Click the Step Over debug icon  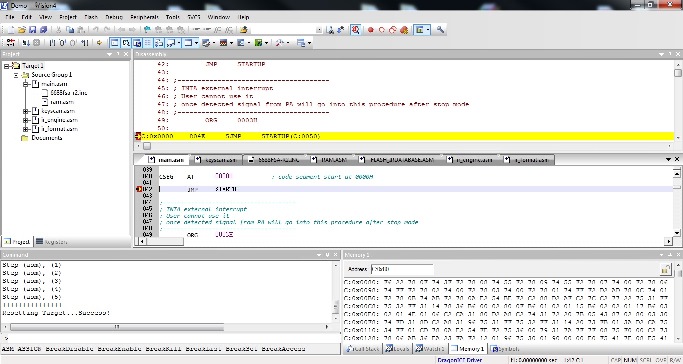pyautogui.click(x=63, y=43)
